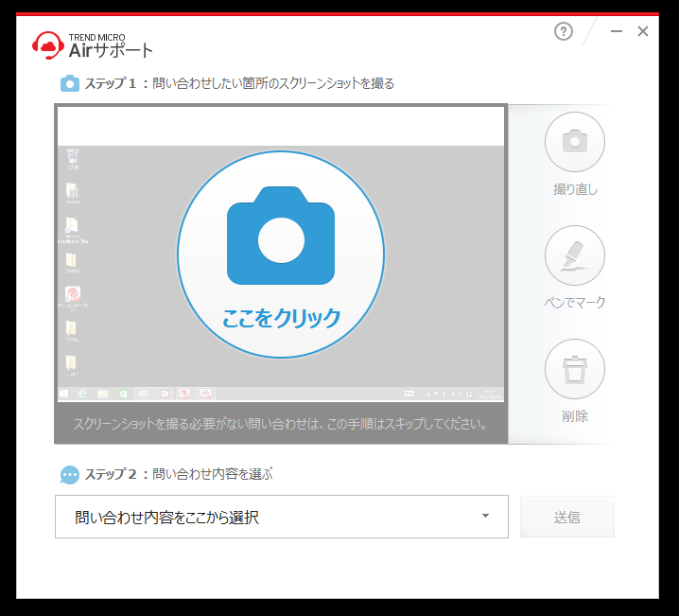
Task: Click the 撮り直し retake camera icon
Action: click(574, 142)
